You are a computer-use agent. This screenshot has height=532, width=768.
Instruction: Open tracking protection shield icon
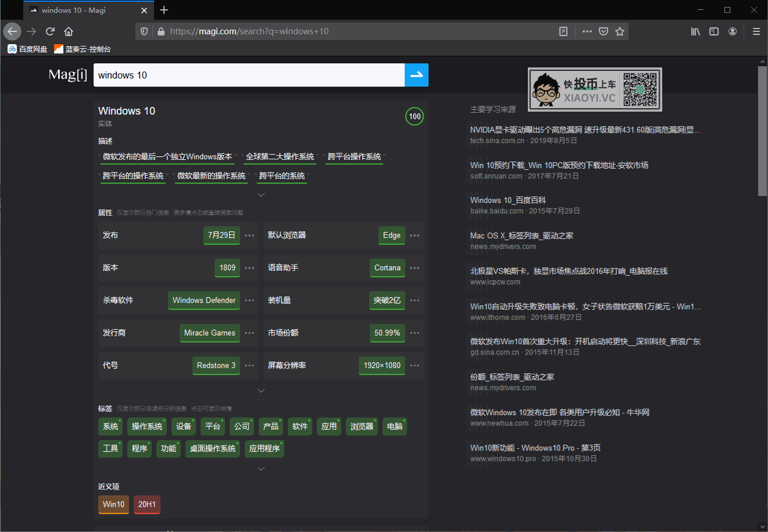pyautogui.click(x=144, y=31)
